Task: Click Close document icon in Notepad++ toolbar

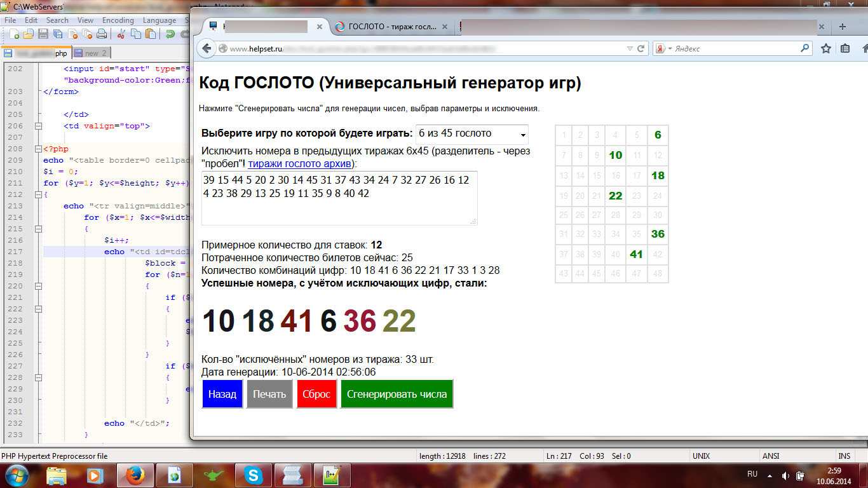Action: (73, 34)
